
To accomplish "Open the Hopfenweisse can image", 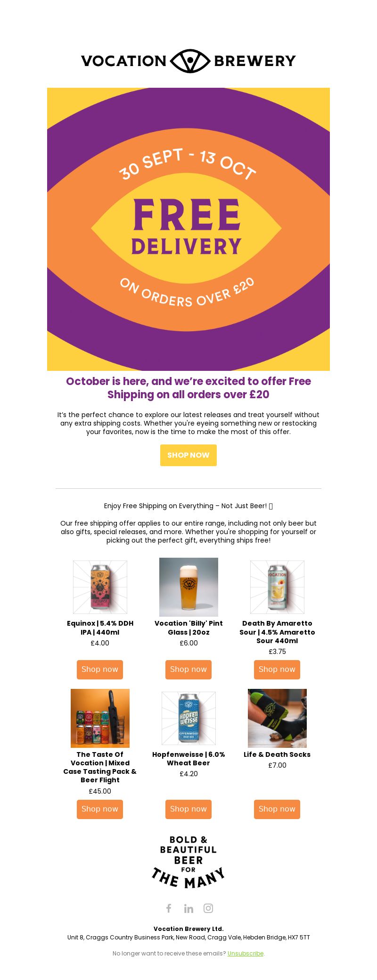I will tap(188, 718).
